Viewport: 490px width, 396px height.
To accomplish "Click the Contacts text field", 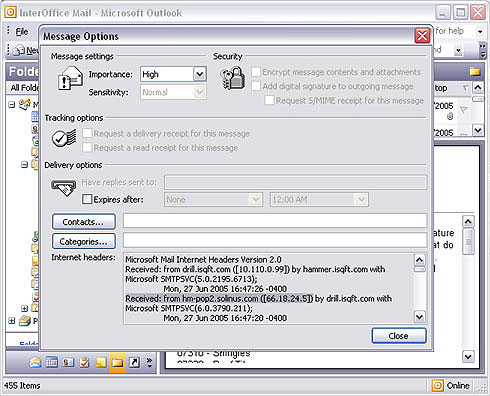I will click(x=275, y=221).
